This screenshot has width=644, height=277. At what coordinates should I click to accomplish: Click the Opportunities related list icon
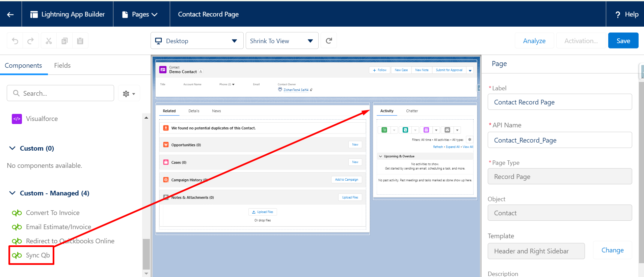[x=166, y=145]
